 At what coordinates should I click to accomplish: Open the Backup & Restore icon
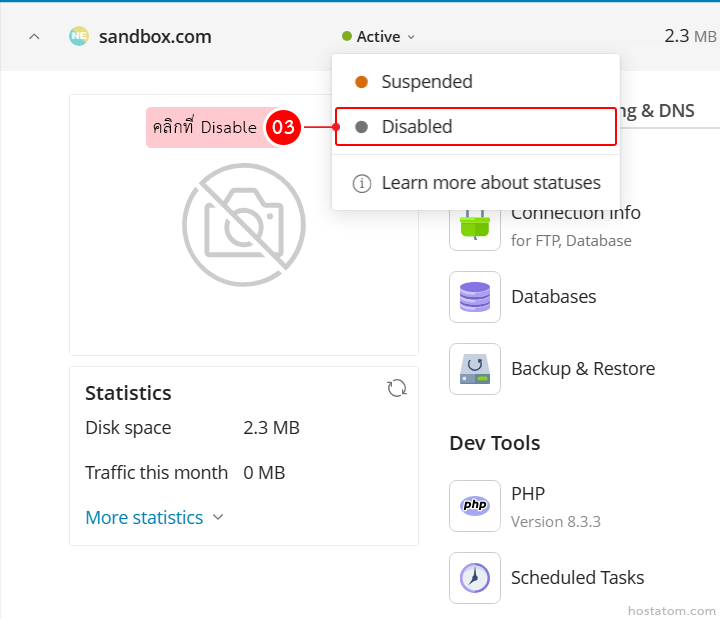coord(475,369)
